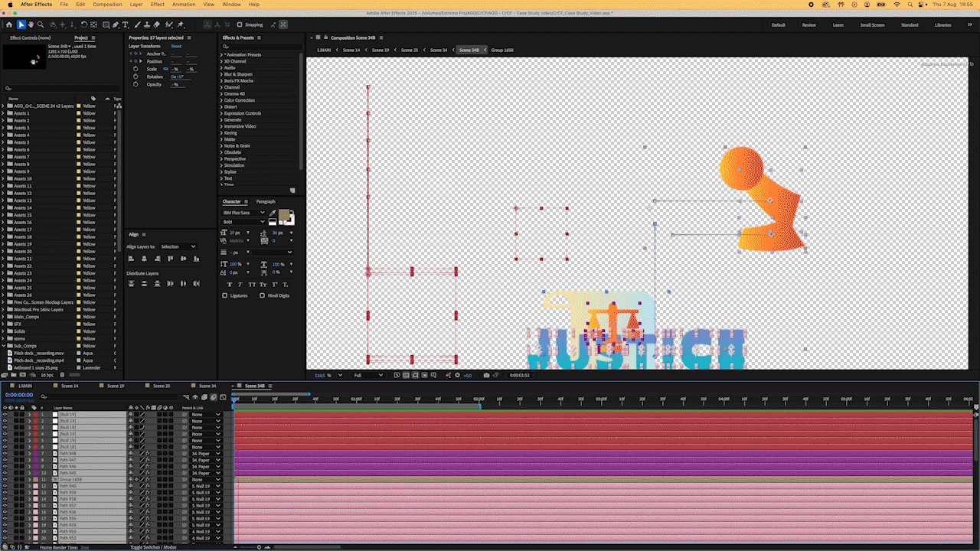The image size is (980, 551).
Task: Click distribute top edges icon
Action: point(131,283)
